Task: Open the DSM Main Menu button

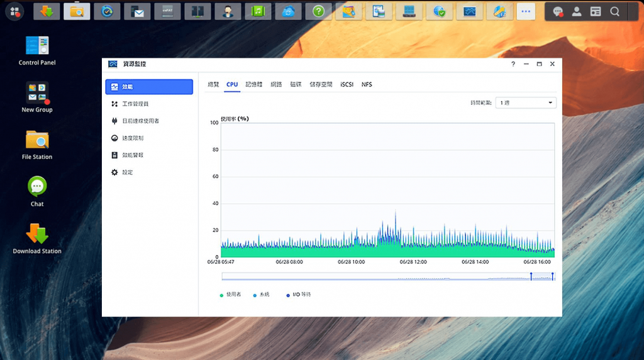Action: click(x=14, y=11)
